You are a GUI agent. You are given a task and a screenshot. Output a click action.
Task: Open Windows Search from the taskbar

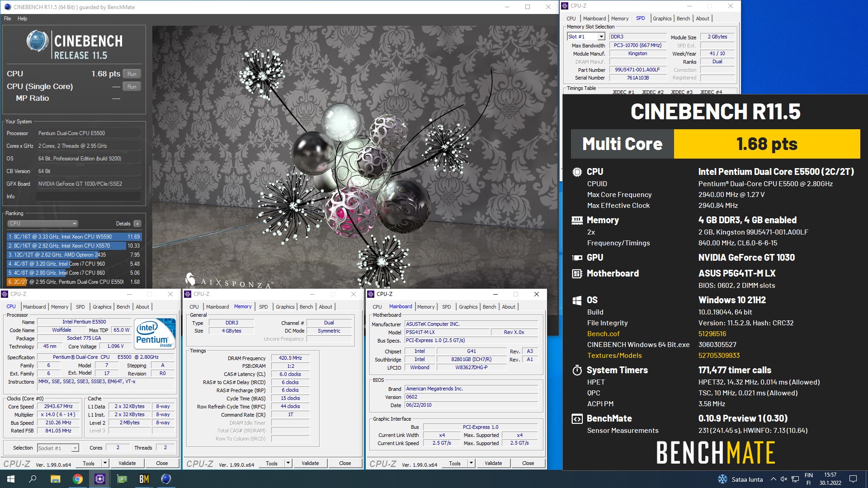click(x=33, y=479)
